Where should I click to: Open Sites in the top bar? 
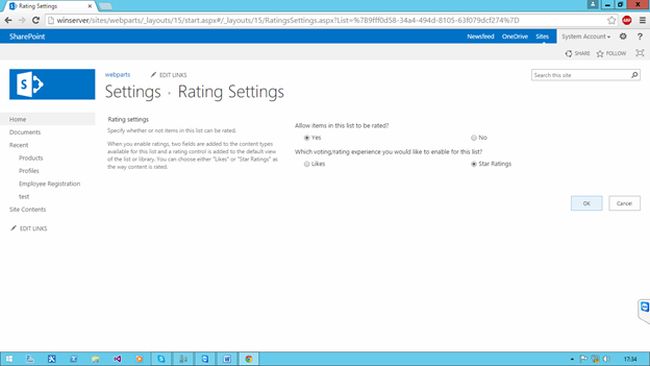point(542,36)
